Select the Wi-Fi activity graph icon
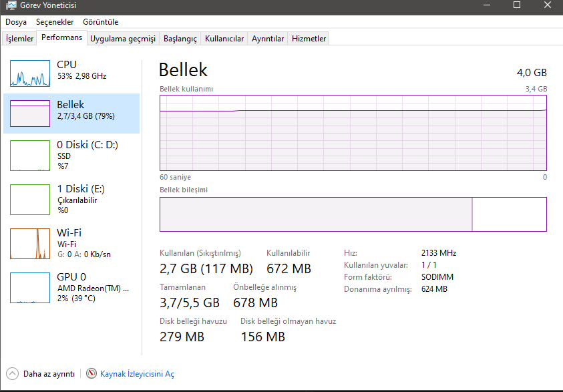The width and height of the screenshot is (563, 392). pyautogui.click(x=30, y=244)
